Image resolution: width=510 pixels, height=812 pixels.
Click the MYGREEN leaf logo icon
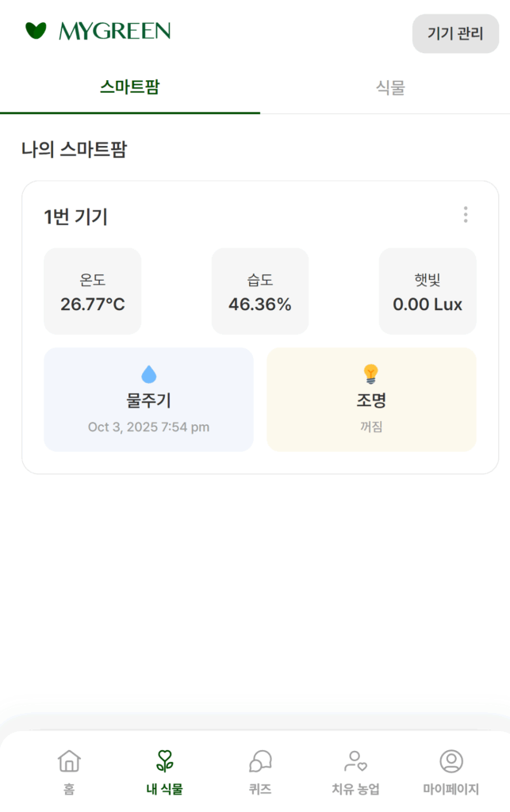click(36, 31)
